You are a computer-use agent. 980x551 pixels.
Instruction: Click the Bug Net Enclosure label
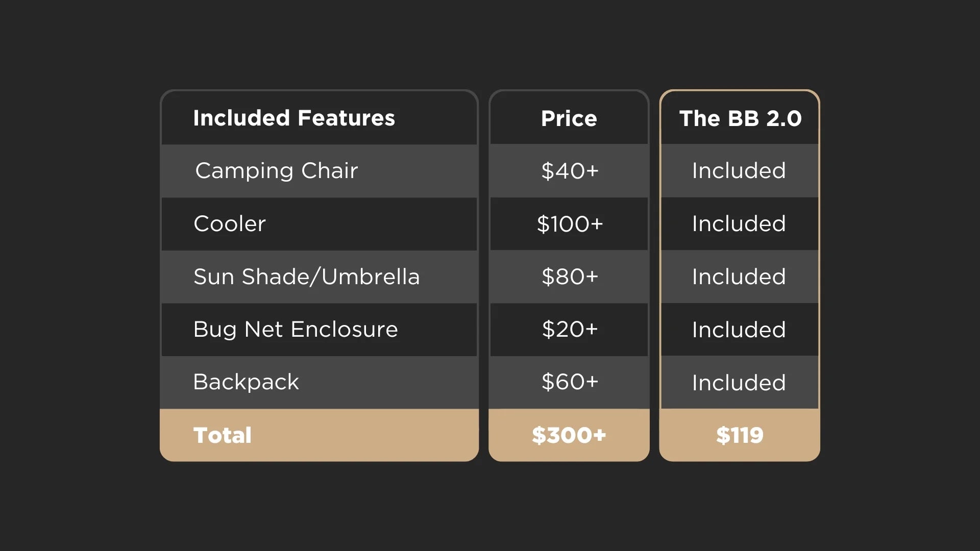[x=296, y=330]
